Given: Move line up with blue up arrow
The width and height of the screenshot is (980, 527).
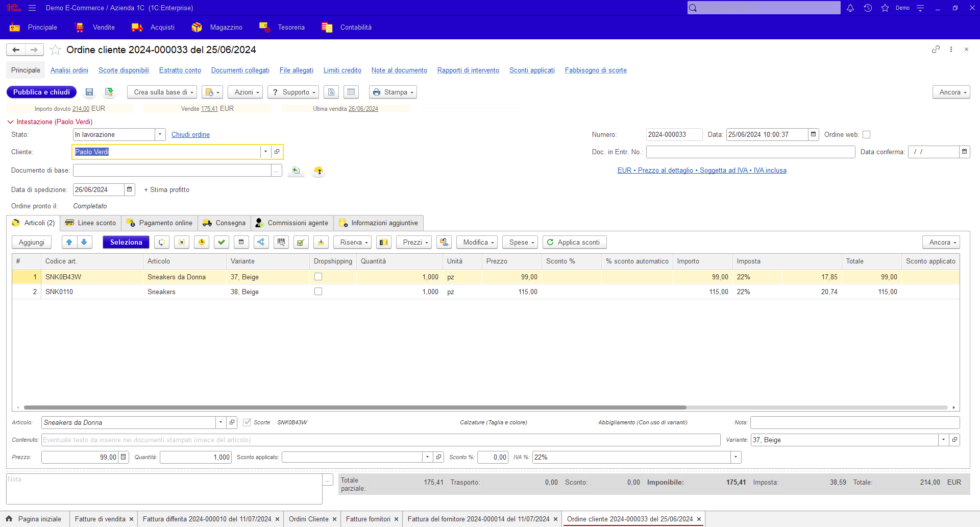Looking at the screenshot, I should [69, 242].
